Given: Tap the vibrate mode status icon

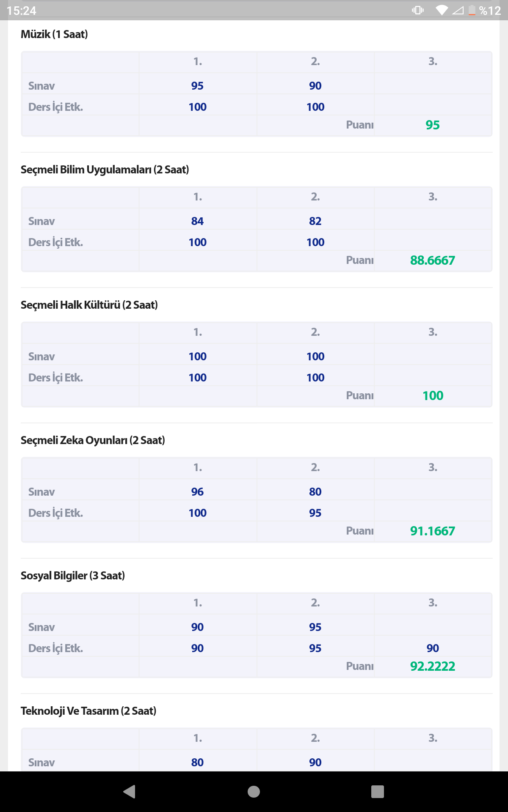Looking at the screenshot, I should click(x=417, y=10).
